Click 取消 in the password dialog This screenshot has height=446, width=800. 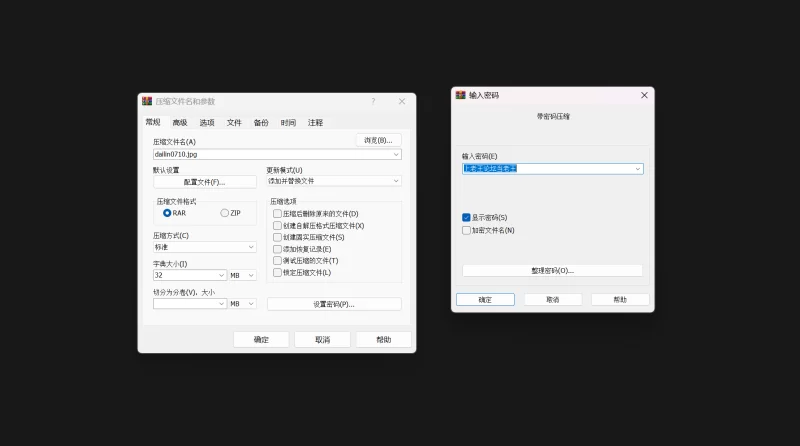[553, 300]
